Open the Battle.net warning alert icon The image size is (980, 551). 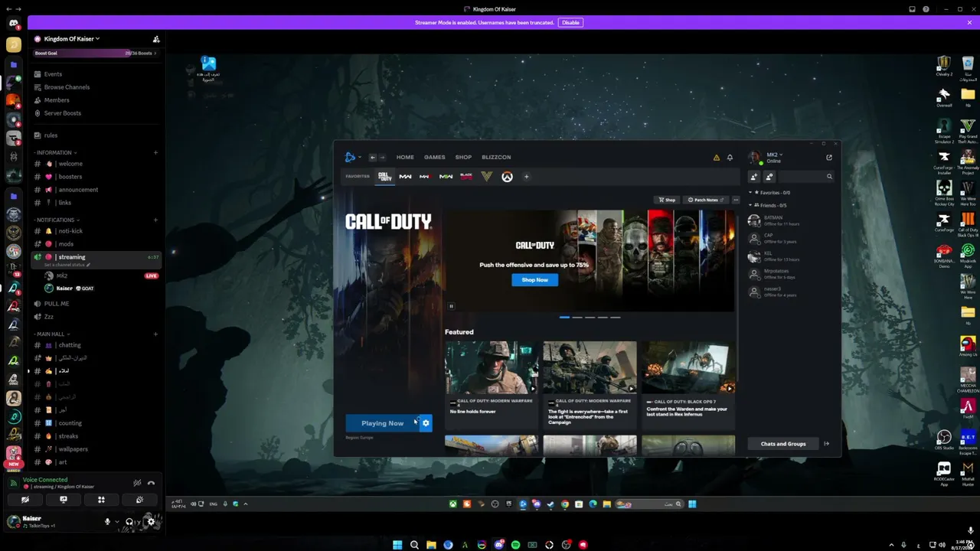[717, 158]
